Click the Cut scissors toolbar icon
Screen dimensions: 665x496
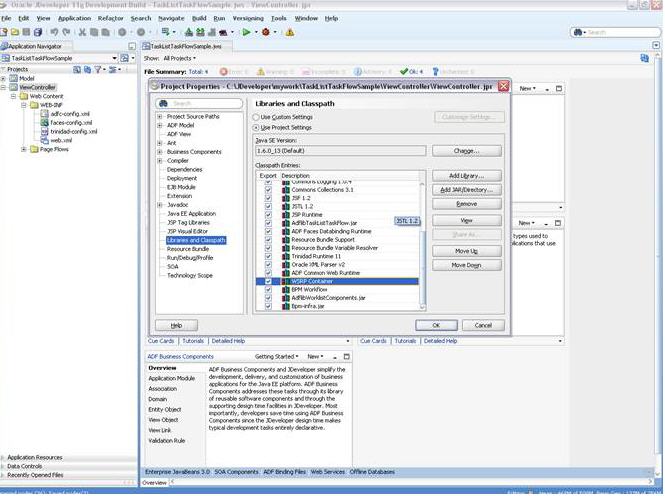[x=82, y=32]
